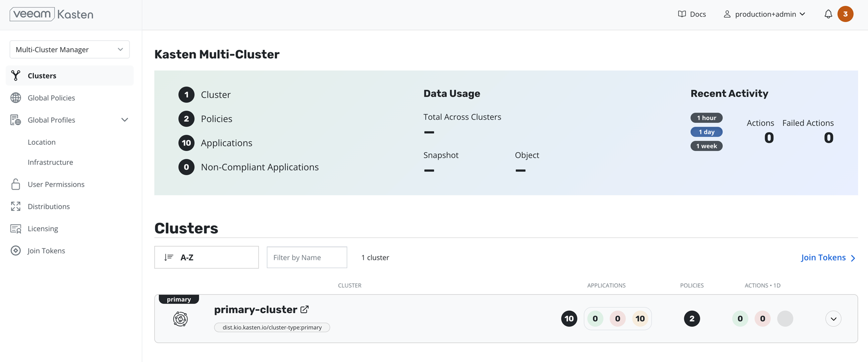Click the Filter by Name field

click(306, 257)
